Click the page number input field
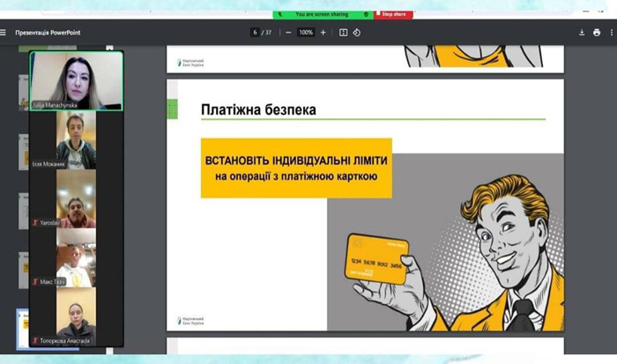This screenshot has height=364, width=617. click(x=255, y=33)
